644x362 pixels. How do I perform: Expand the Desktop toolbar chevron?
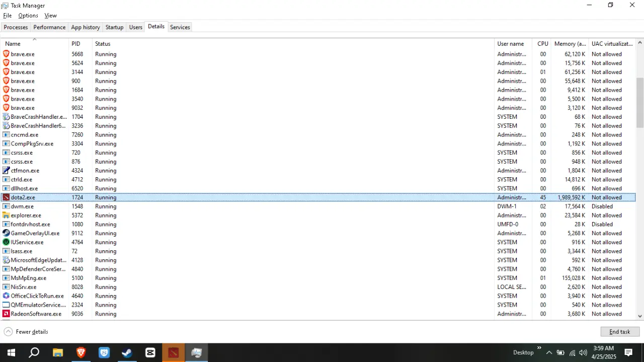[539, 348]
